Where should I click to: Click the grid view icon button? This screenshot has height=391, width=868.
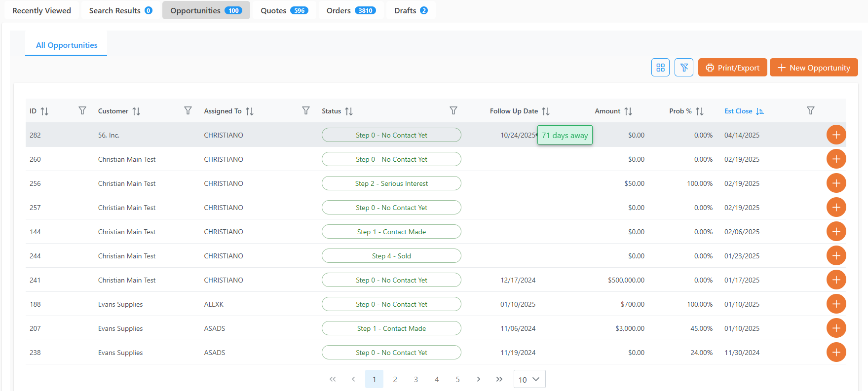tap(660, 68)
